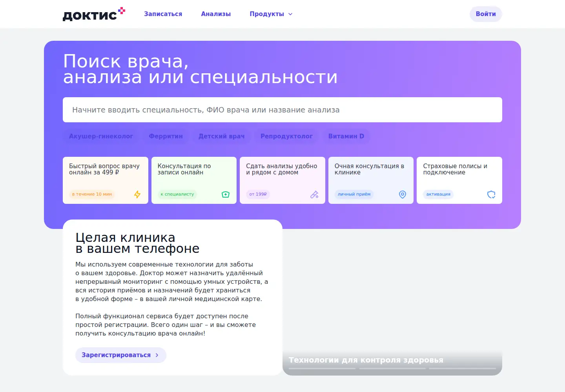Viewport: 565px width, 392px height.
Task: Open the Записаться menu item
Action: click(x=163, y=14)
